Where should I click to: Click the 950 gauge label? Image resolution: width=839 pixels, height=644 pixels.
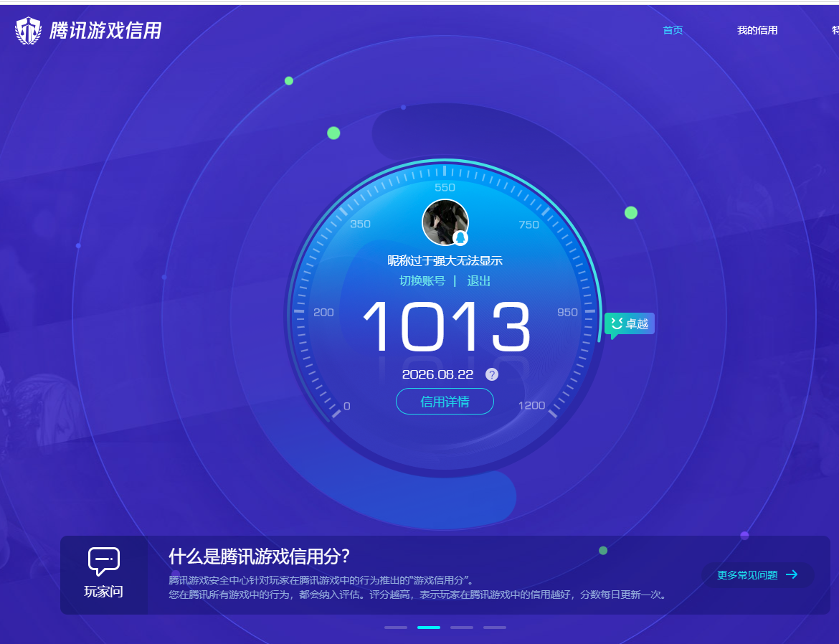567,312
